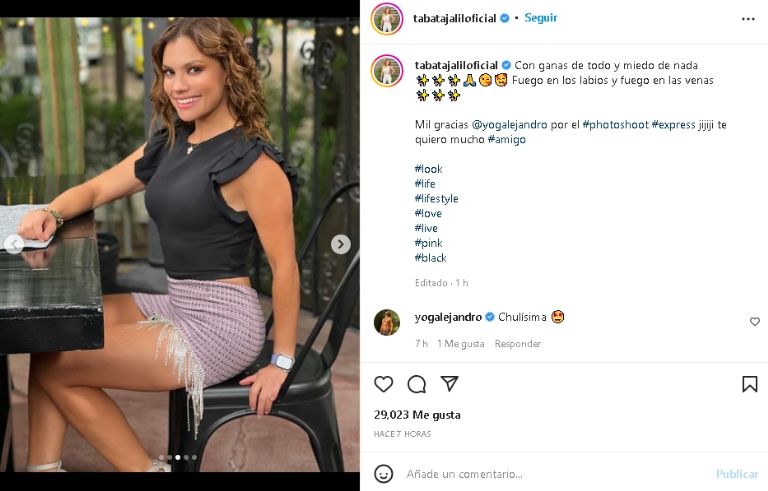The width and height of the screenshot is (768, 491).
Task: Go to the next photo in the carousel
Action: click(341, 244)
